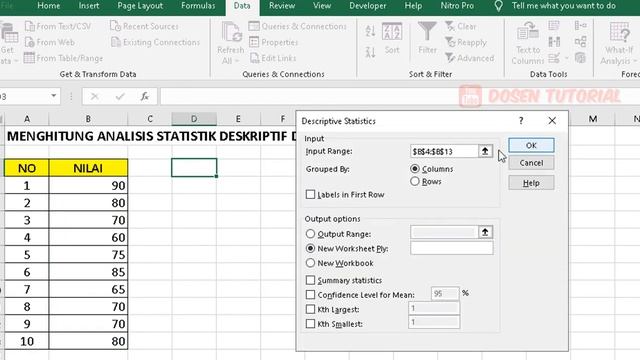Click the Reapply filter icon

[450, 42]
